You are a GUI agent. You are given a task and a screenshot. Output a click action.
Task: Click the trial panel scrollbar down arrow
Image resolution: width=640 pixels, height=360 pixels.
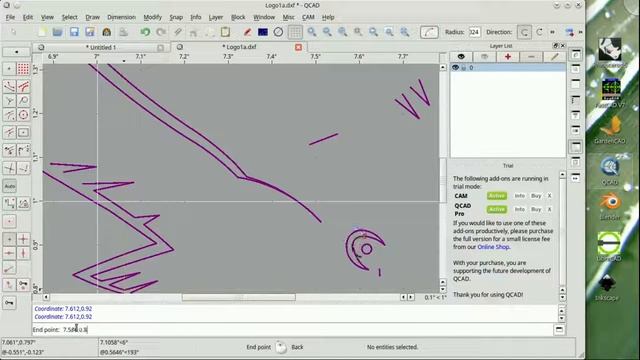(562, 298)
